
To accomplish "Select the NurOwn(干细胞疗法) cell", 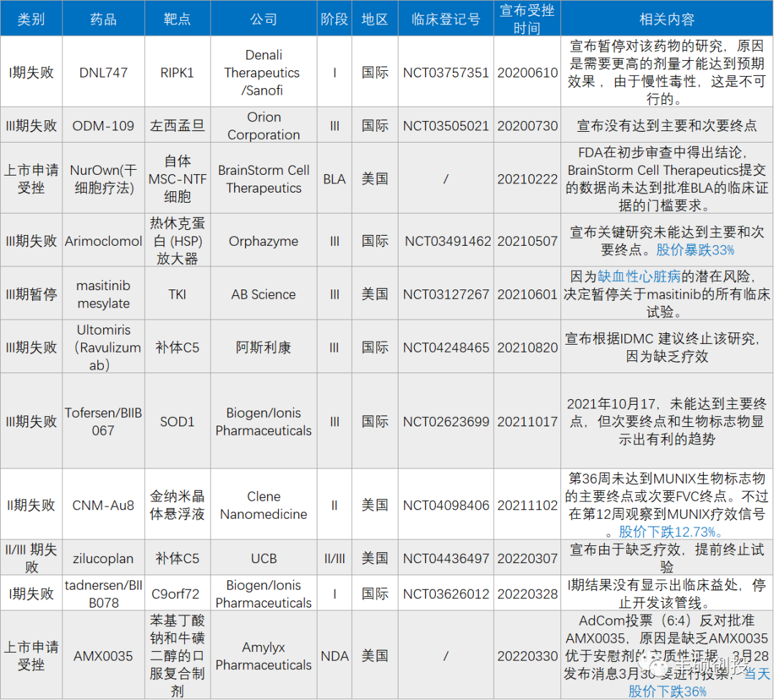I will pos(104,178).
